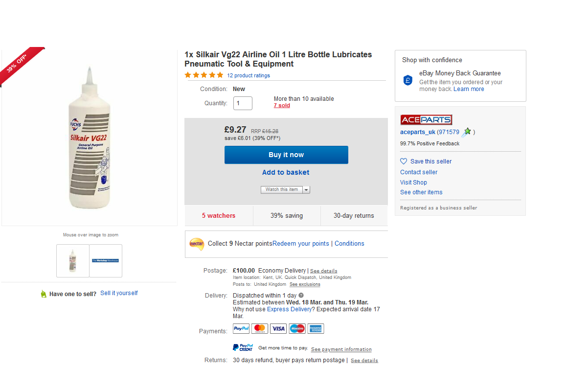The height and width of the screenshot is (392, 565).
Task: Click the ACEPARTS seller logo
Action: pos(426,120)
